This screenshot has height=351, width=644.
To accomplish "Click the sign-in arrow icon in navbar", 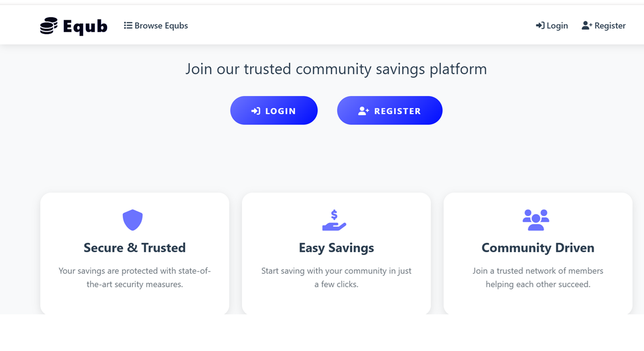I will 540,25.
